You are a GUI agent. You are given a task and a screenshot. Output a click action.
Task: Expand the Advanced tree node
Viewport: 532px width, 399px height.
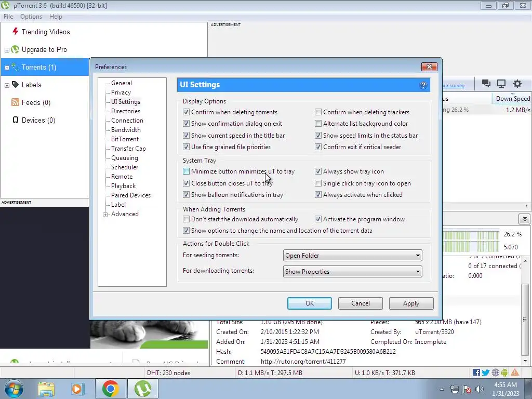tap(105, 215)
